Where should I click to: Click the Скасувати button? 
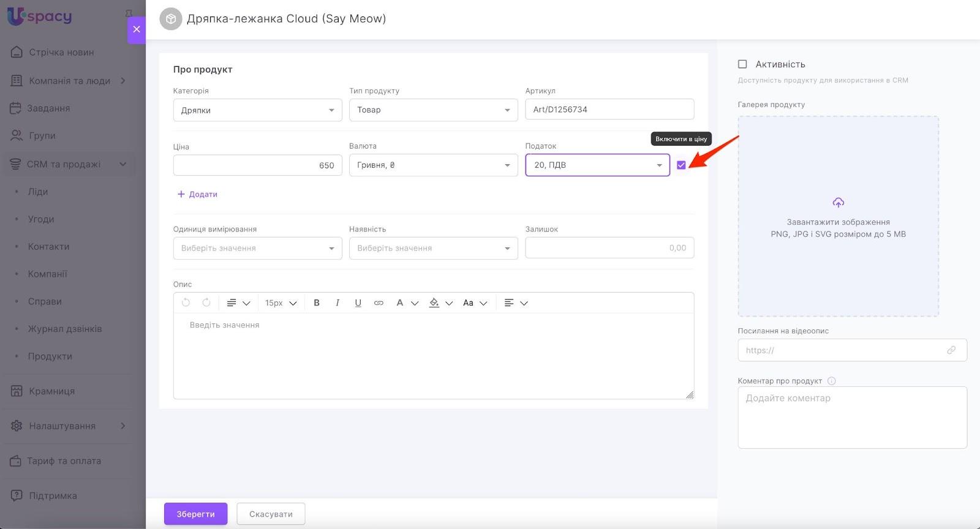[271, 514]
